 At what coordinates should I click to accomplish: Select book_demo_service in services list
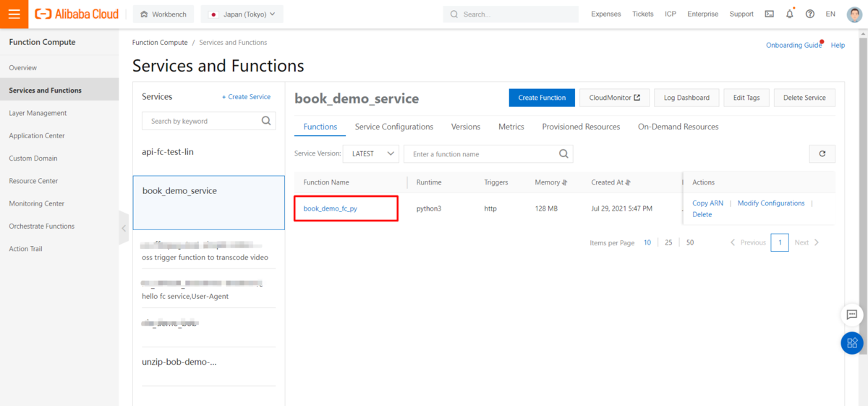pyautogui.click(x=209, y=203)
